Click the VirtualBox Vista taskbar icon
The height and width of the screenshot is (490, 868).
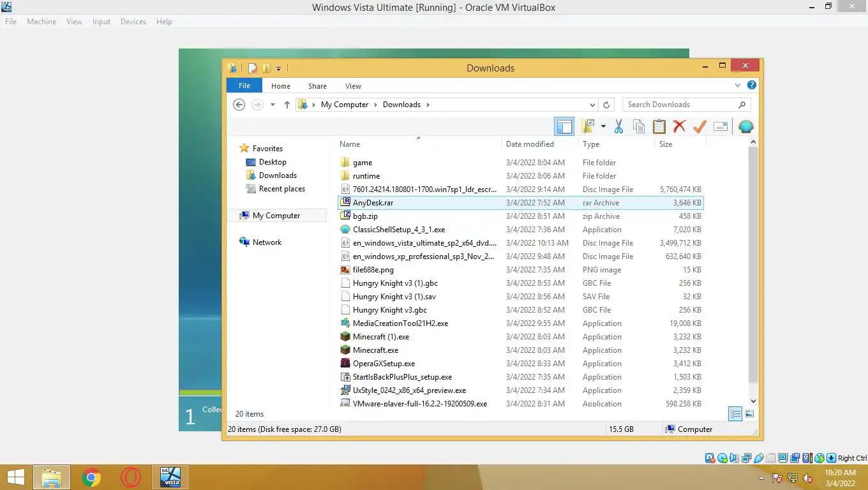170,477
